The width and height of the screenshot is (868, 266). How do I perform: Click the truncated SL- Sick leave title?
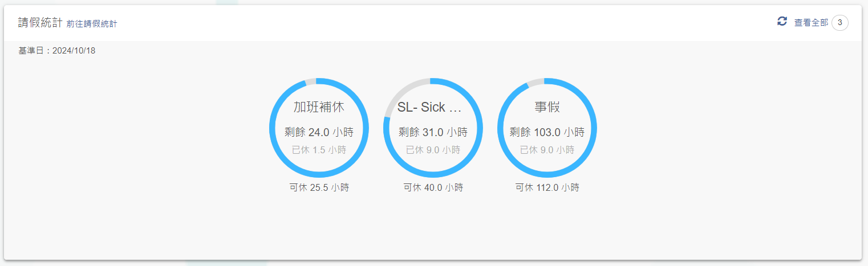click(x=429, y=107)
